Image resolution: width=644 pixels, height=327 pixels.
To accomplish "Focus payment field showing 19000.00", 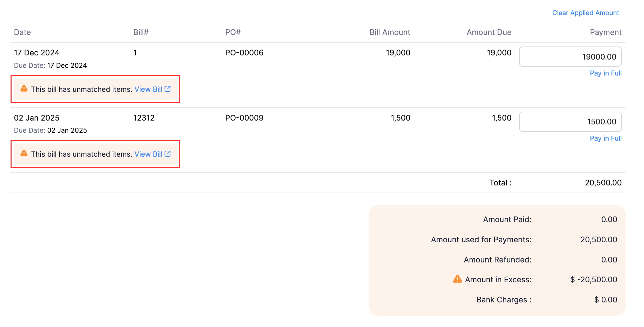I will coord(570,57).
